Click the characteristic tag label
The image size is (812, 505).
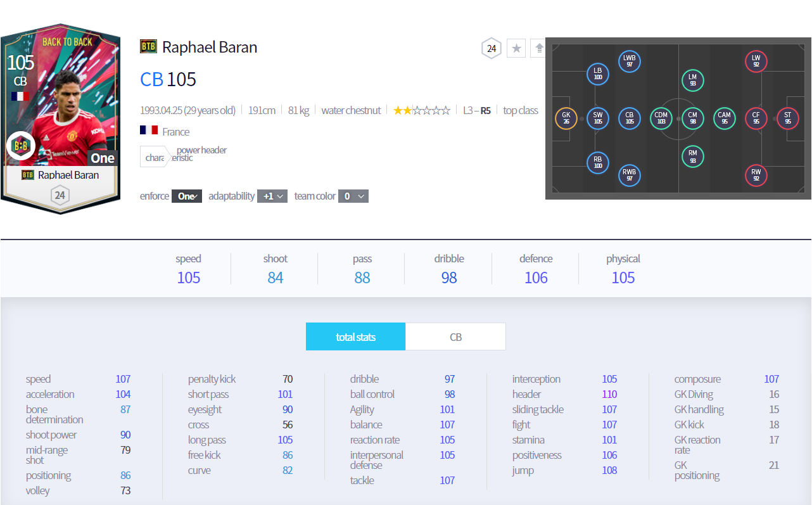155,157
